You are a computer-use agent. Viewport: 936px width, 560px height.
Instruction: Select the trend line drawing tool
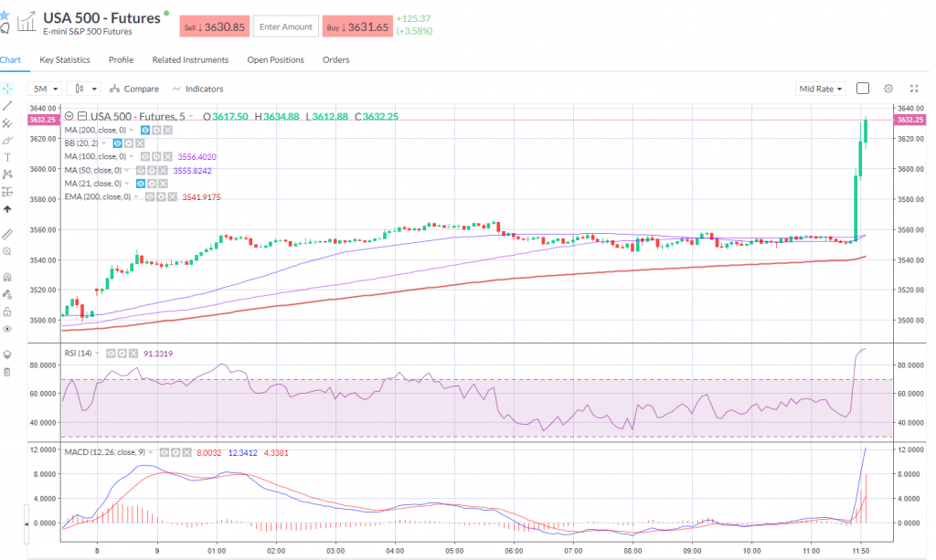6,105
